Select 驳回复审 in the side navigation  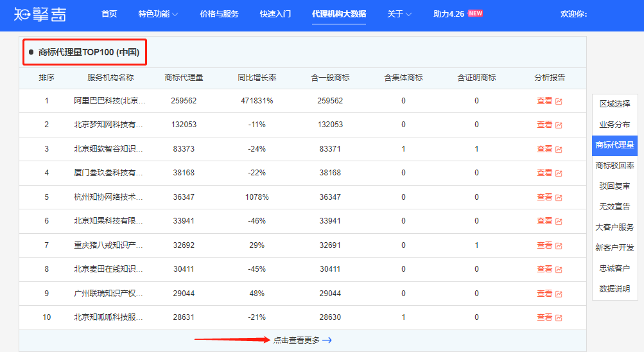coord(614,186)
